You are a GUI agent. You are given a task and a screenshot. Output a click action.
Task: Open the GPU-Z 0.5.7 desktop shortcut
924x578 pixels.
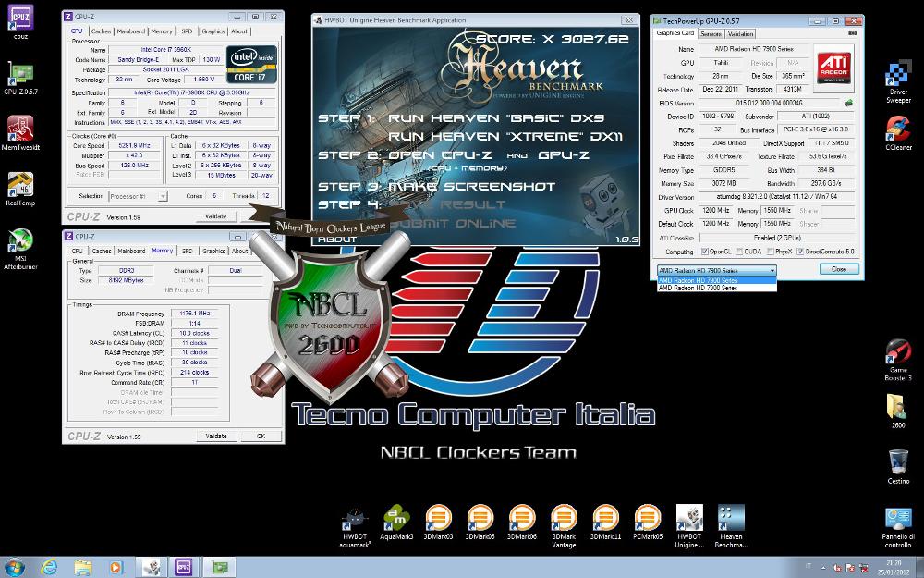tap(20, 77)
